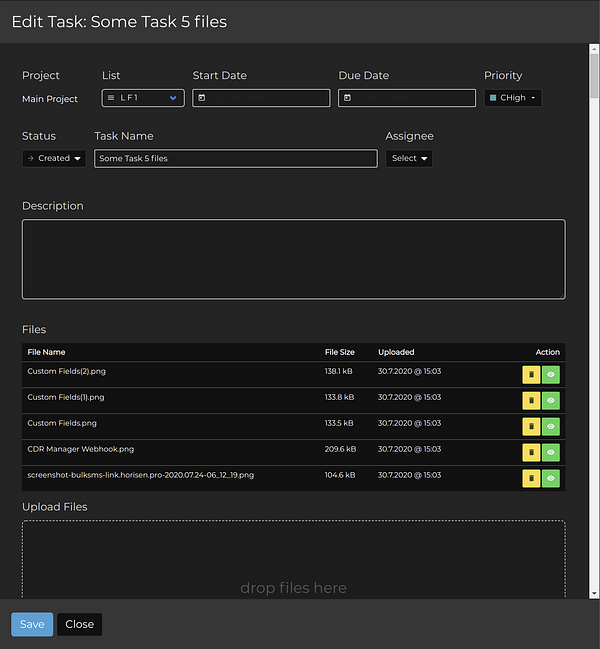
Task: Click calendar icon in Due Date field
Action: point(348,98)
